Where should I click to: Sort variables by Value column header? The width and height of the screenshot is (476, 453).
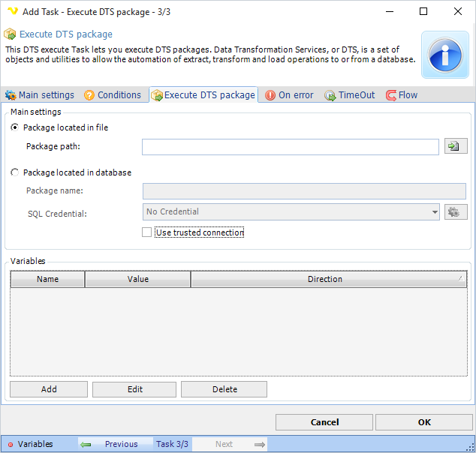(138, 279)
